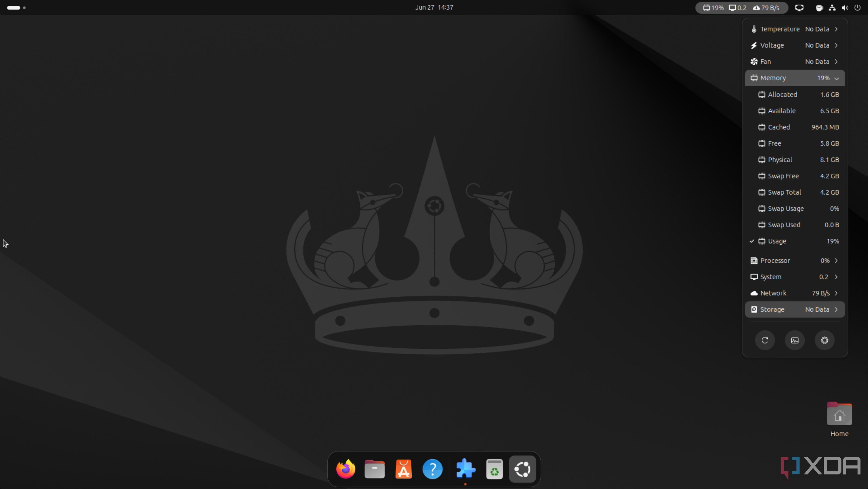Expand the System submenu
Screen dimensions: 868x489
pyautogui.click(x=795, y=277)
